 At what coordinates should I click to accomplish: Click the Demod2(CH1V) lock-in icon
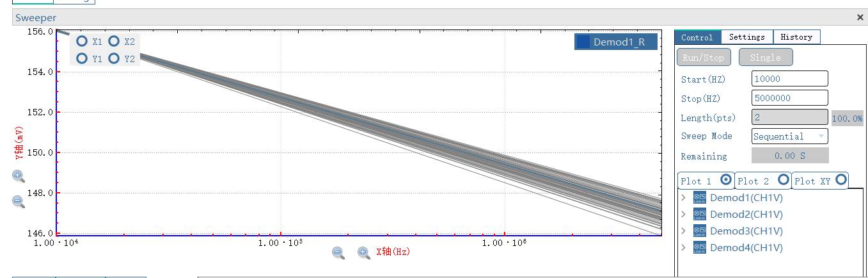tap(700, 215)
